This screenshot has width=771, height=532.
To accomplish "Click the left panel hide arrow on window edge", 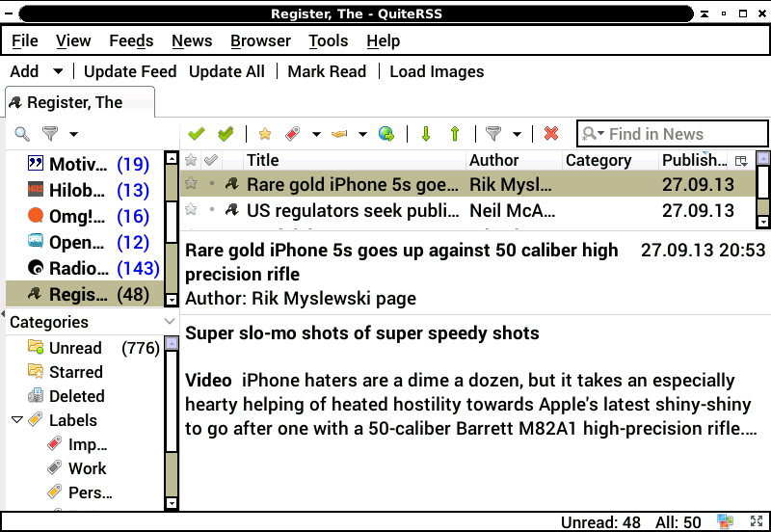I will point(3,313).
